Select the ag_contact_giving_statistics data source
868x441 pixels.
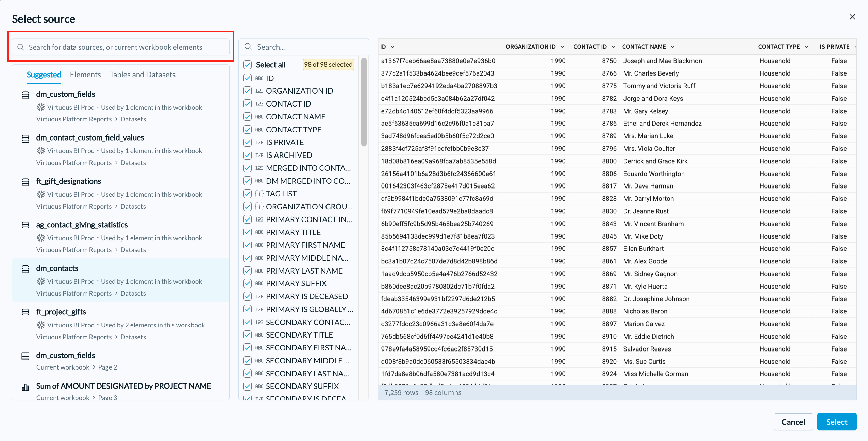point(121,236)
